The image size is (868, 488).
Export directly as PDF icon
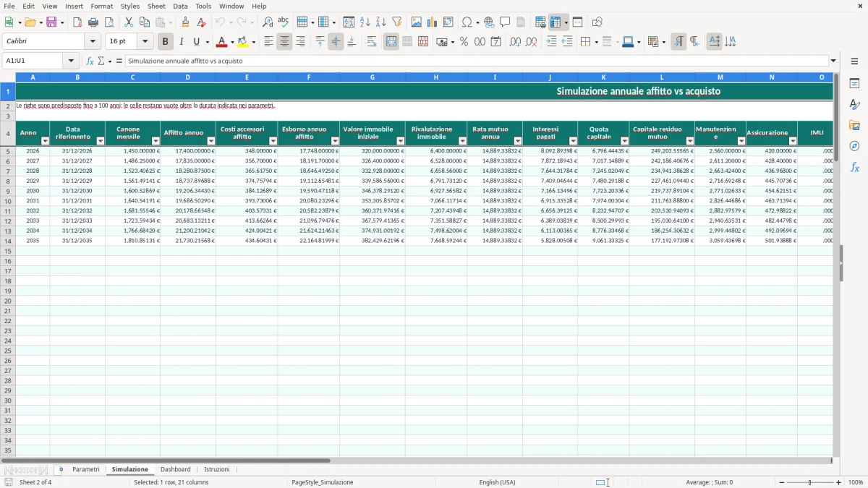pyautogui.click(x=77, y=22)
